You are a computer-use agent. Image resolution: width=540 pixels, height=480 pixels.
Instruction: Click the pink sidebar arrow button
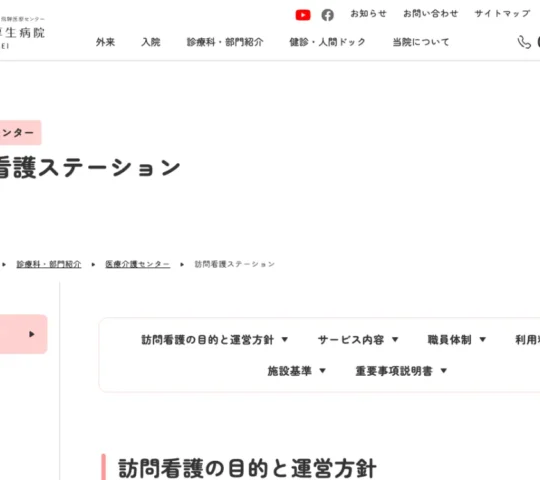[23, 334]
